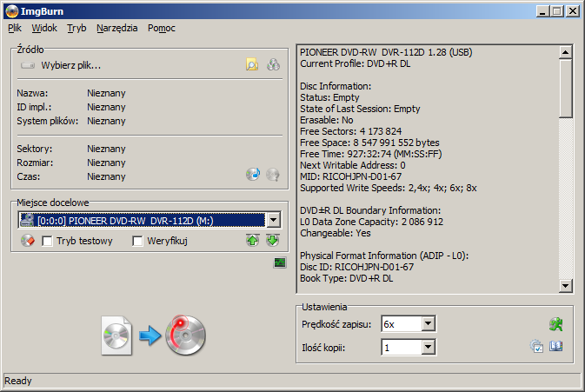
Task: Click the Status: Empty line
Action: tap(329, 97)
